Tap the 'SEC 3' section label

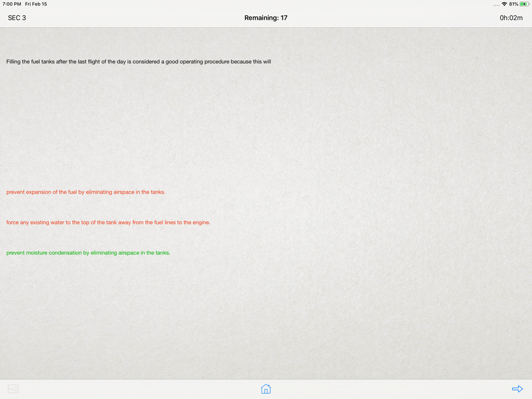(17, 18)
